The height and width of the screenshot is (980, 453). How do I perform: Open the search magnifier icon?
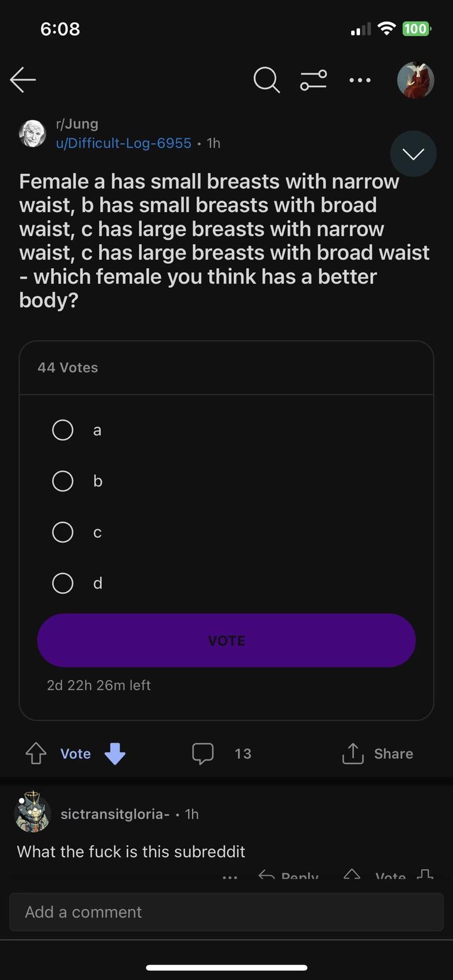[x=266, y=80]
